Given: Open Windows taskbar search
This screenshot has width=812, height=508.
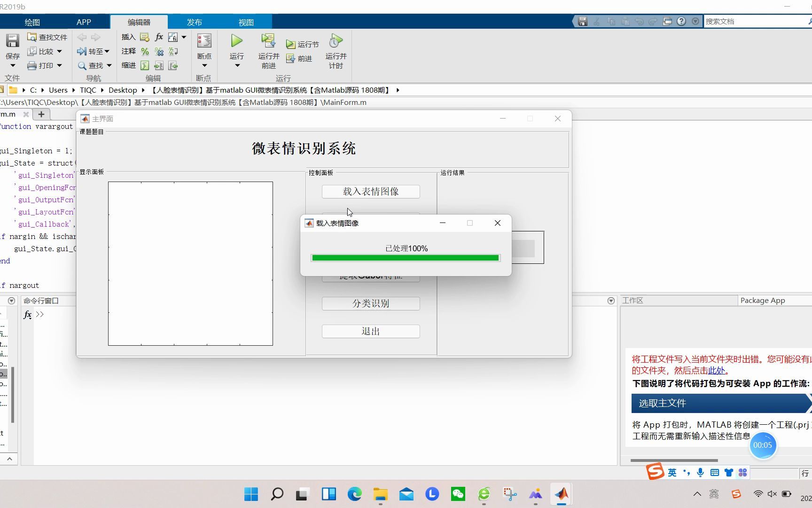Looking at the screenshot, I should [x=277, y=494].
